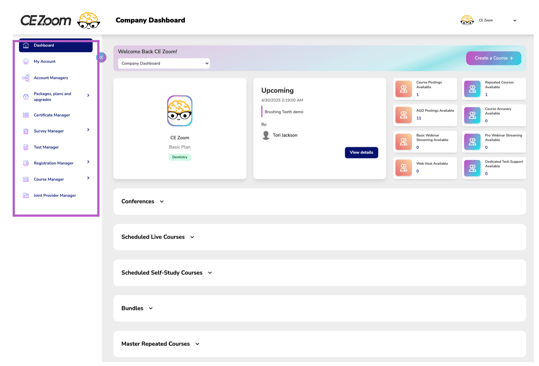Click the Upcoming heading

click(x=277, y=90)
